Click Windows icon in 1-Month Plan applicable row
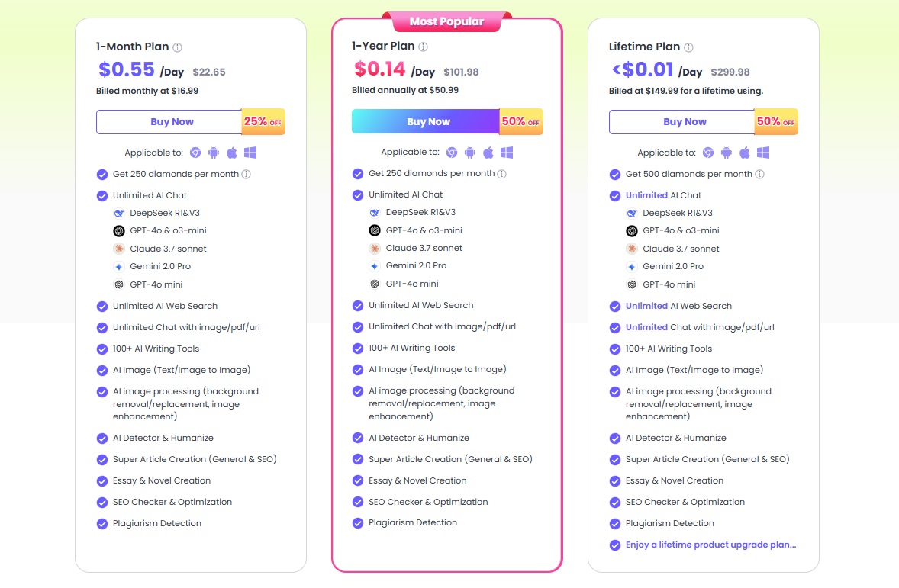 pos(250,153)
